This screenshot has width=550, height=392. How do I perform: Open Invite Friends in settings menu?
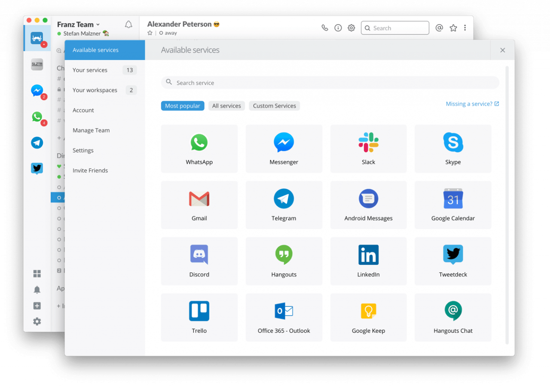(x=105, y=171)
